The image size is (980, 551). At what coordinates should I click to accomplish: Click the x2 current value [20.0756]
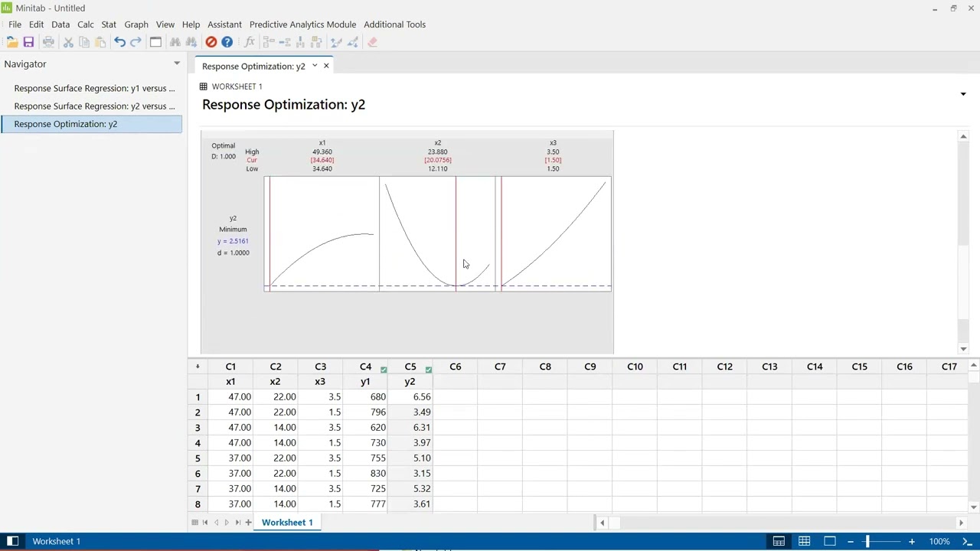[x=438, y=160]
